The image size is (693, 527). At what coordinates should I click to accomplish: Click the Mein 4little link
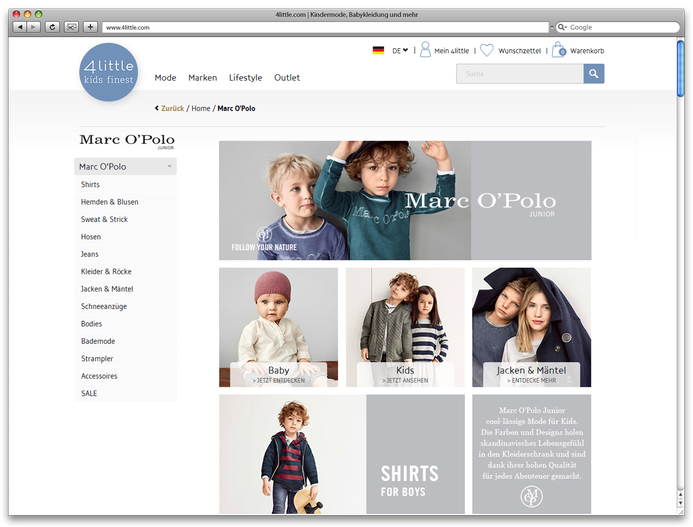pos(451,51)
